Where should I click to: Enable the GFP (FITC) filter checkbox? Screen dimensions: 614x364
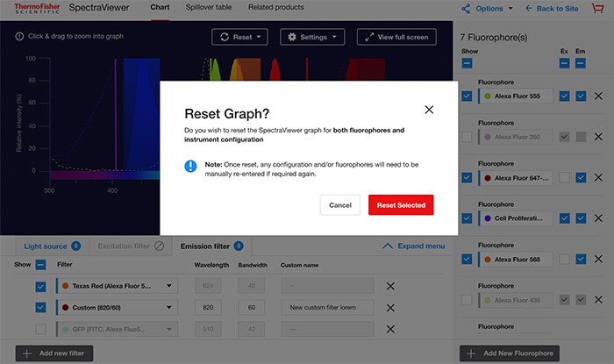coord(40,329)
